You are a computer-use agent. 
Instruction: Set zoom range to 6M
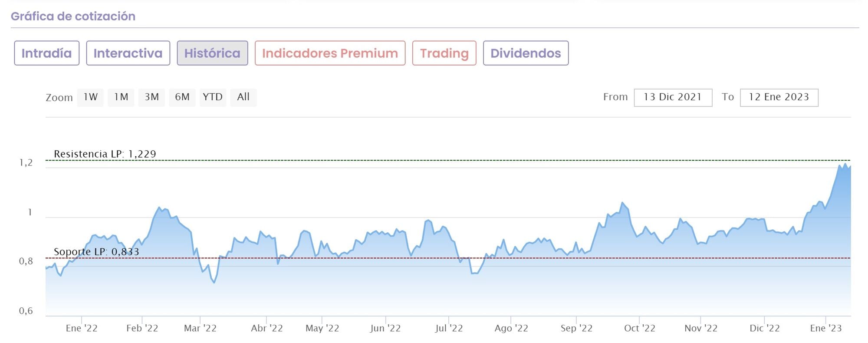pyautogui.click(x=182, y=97)
